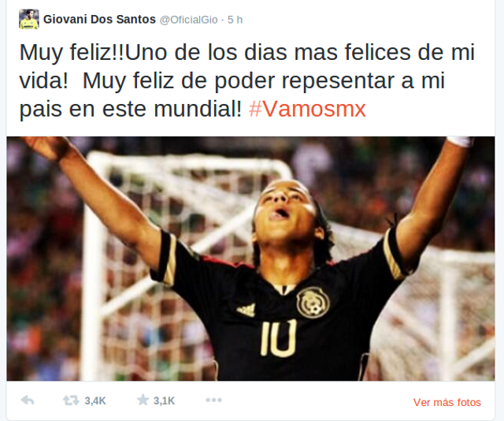Screen dimensions: 504x421
Task: Click the favorite star icon
Action: click(143, 400)
